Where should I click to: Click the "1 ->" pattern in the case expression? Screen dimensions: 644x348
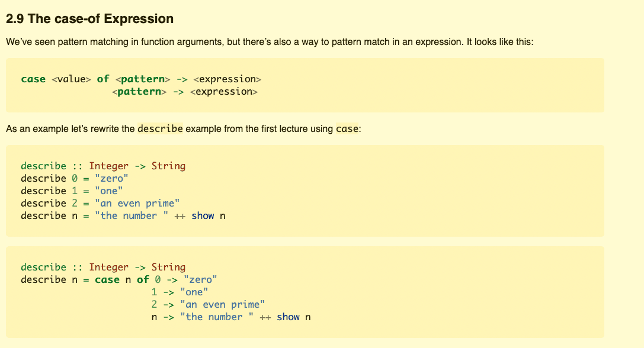tap(163, 292)
